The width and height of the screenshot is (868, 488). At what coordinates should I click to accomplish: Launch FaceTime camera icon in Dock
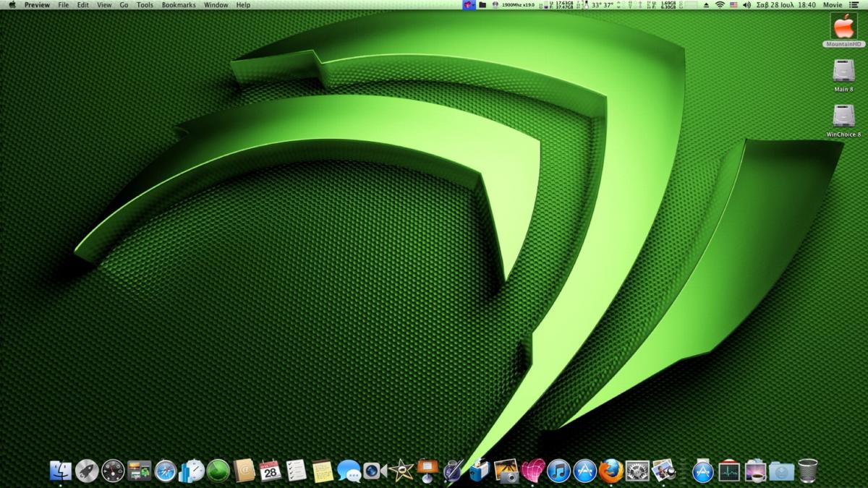pos(375,471)
